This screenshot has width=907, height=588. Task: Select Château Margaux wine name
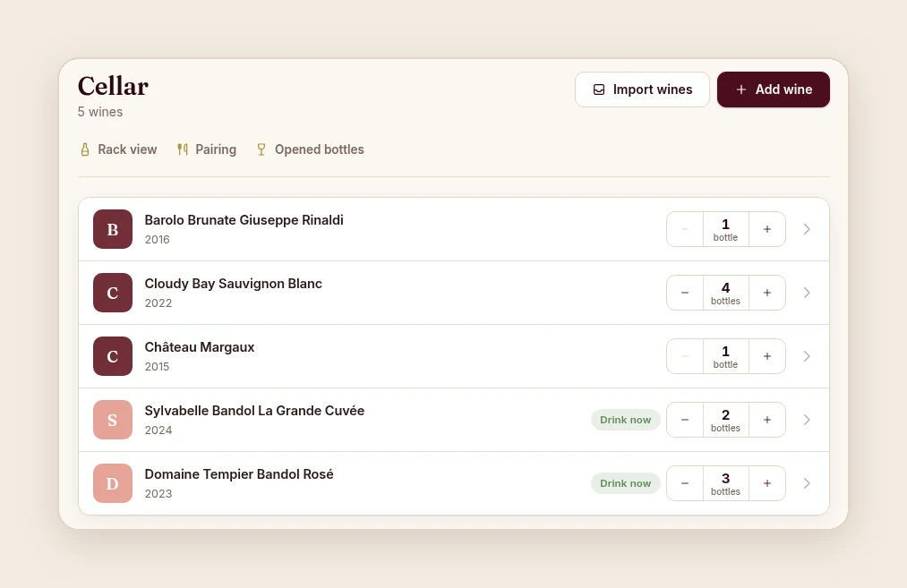[x=200, y=347]
